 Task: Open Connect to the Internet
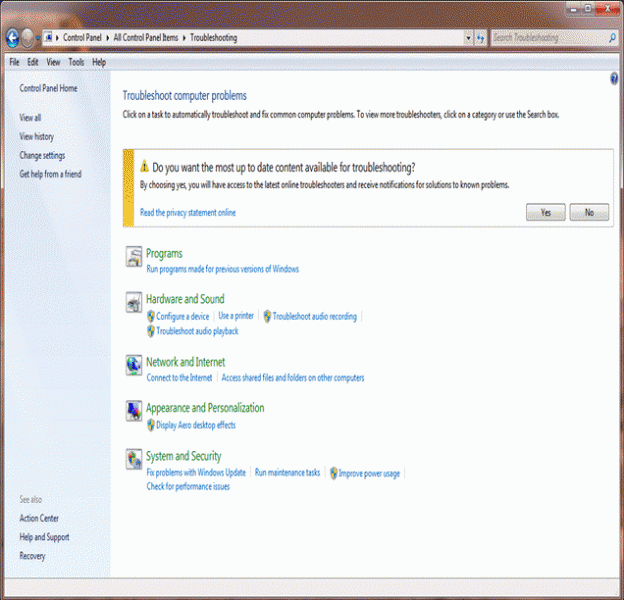tap(179, 378)
